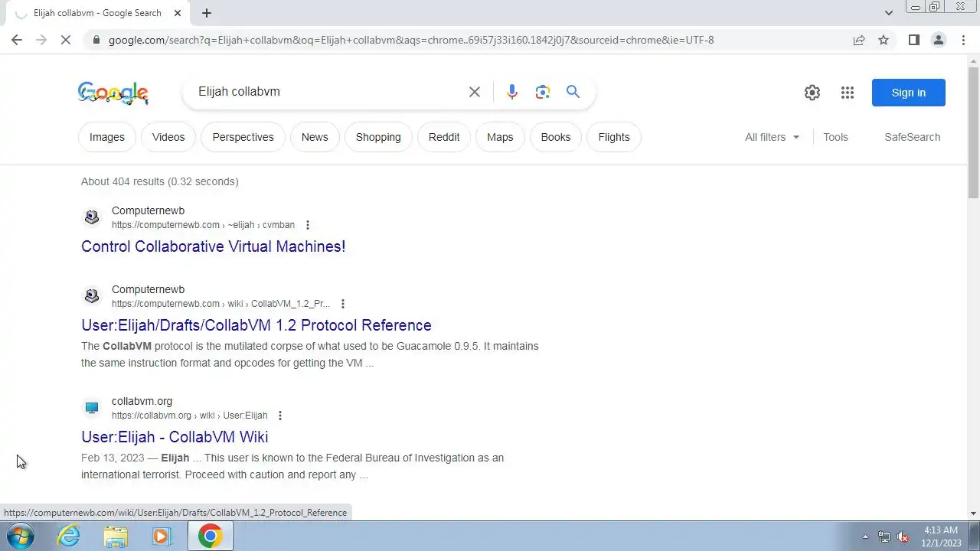
Task: Click the blue Sign in button
Action: 909,93
